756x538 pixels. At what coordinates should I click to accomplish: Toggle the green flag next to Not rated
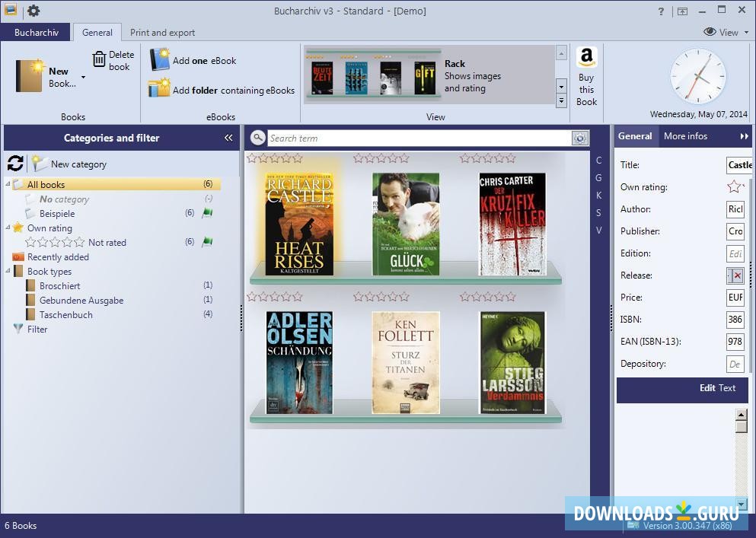click(x=206, y=242)
